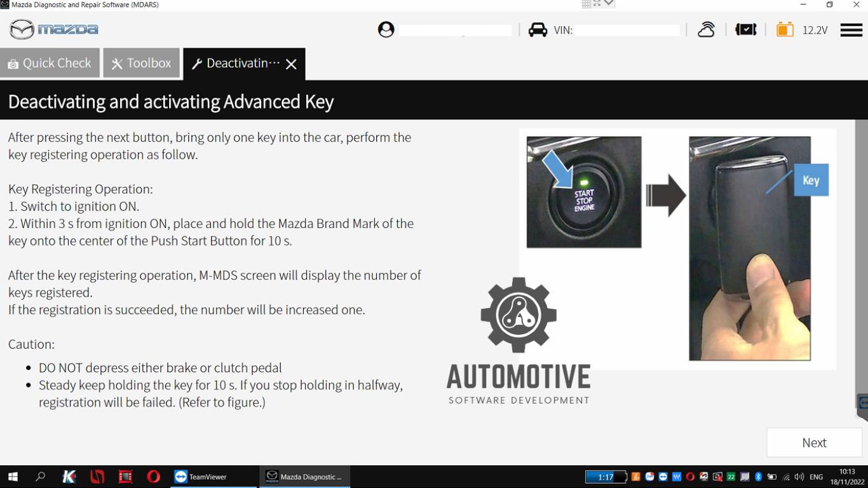Click the wrench icon on Deactivating tab
Image resolution: width=868 pixels, height=488 pixels.
(197, 64)
